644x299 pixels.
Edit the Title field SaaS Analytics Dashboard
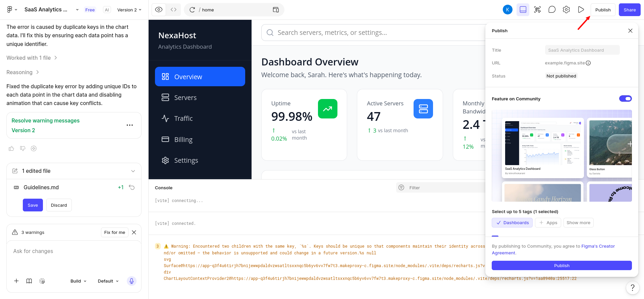582,50
